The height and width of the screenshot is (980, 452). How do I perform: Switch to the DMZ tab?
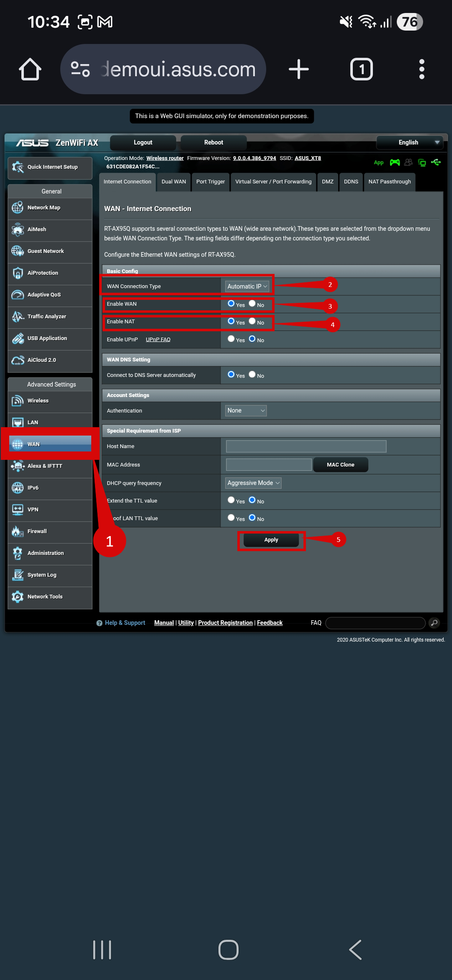coord(328,182)
